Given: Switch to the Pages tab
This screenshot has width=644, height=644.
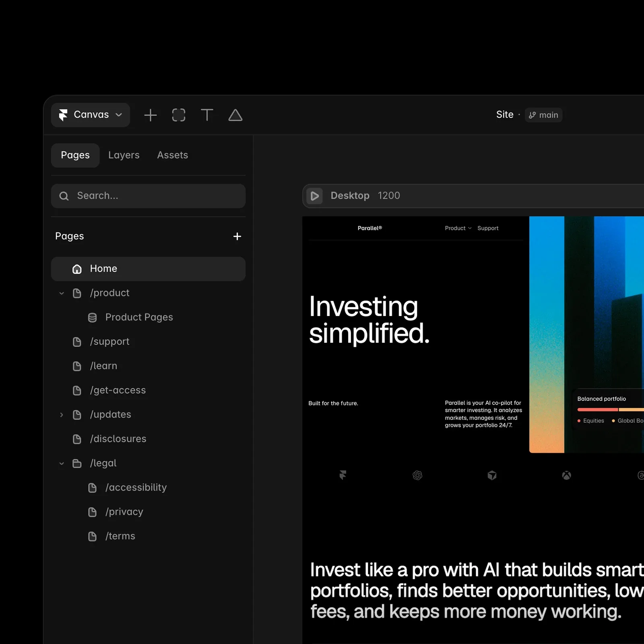Looking at the screenshot, I should [x=75, y=155].
